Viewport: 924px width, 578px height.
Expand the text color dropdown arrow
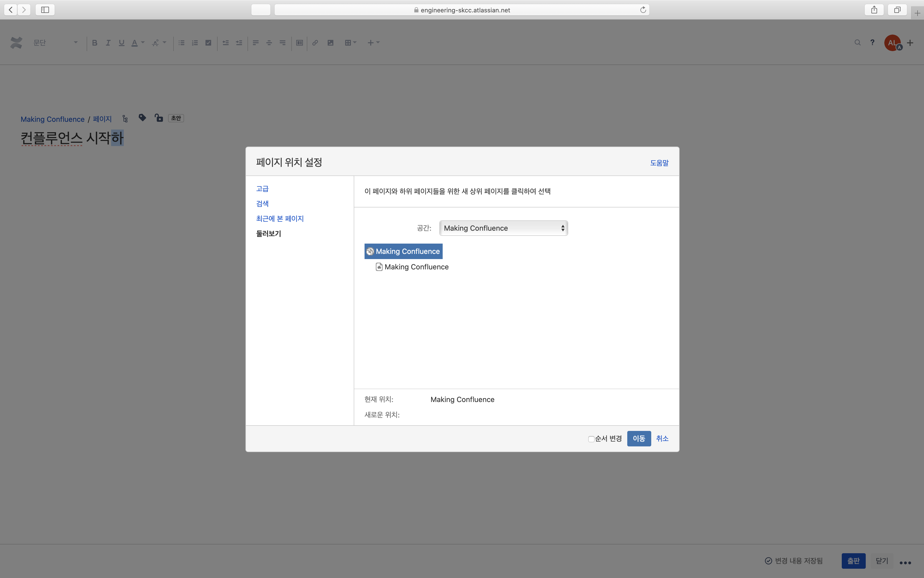point(143,42)
